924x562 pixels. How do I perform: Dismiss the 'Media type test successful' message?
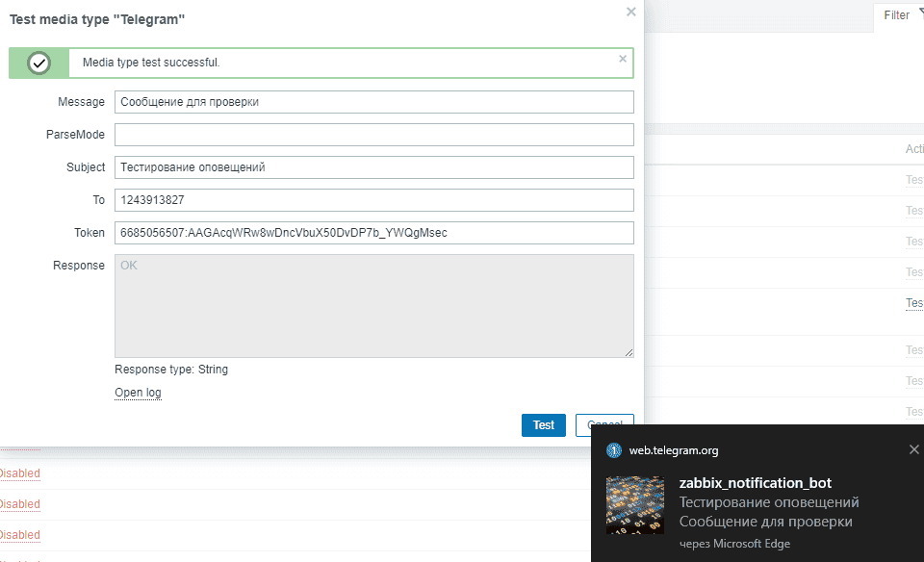(623, 59)
